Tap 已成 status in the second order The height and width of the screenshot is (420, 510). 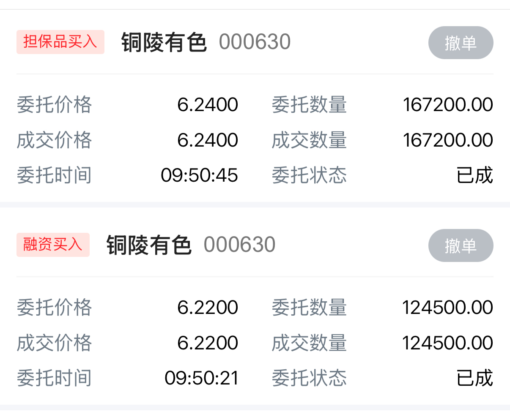click(474, 378)
